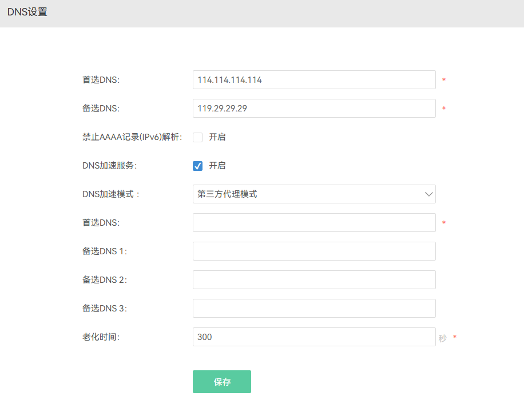Image resolution: width=524 pixels, height=420 pixels.
Task: Click the 秒 unit next to aging time
Action: [x=442, y=338]
